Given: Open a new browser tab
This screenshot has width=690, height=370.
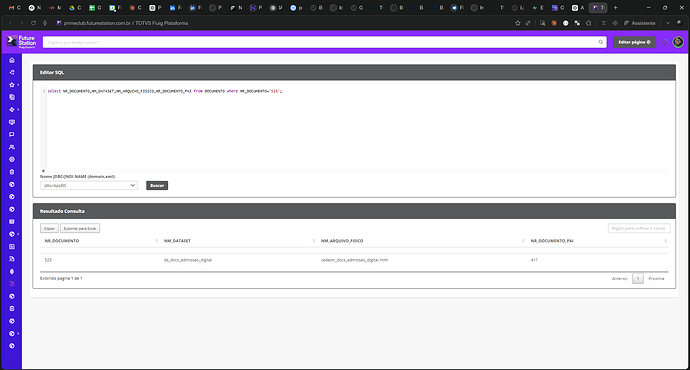Looking at the screenshot, I should [615, 7].
